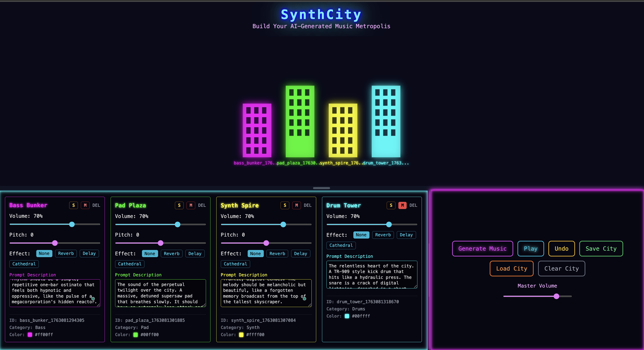This screenshot has width=644, height=350.
Task: Solo the Bass Bunker track
Action: 73,205
